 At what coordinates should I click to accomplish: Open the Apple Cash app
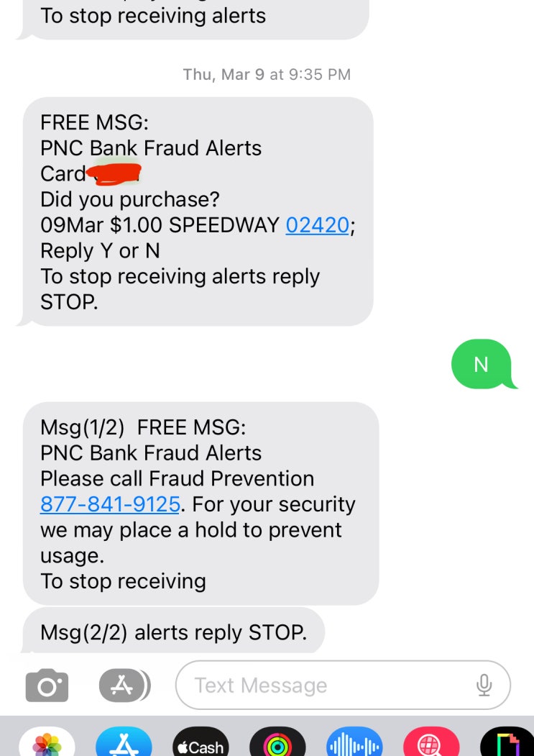click(201, 746)
